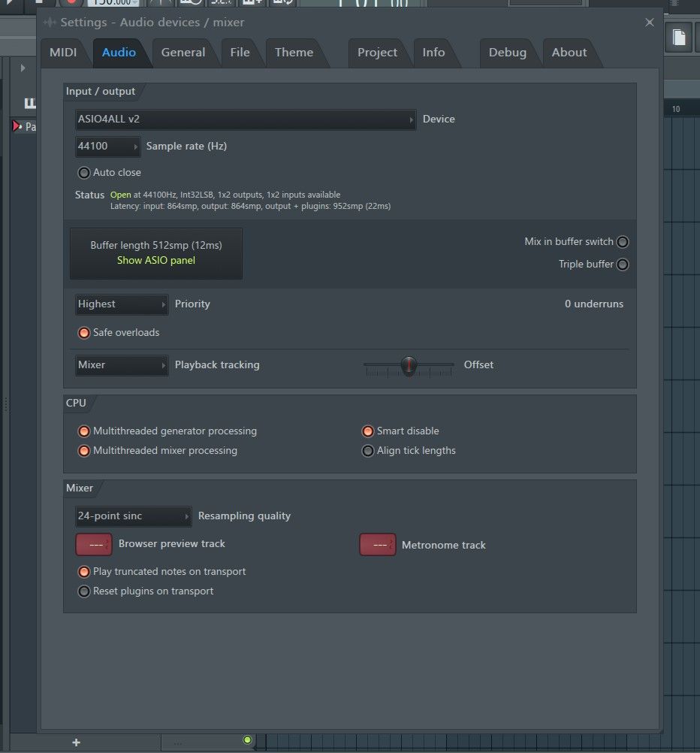The width and height of the screenshot is (700, 753).
Task: Click the "Pa" pattern entry behind Settings
Action: (x=30, y=127)
